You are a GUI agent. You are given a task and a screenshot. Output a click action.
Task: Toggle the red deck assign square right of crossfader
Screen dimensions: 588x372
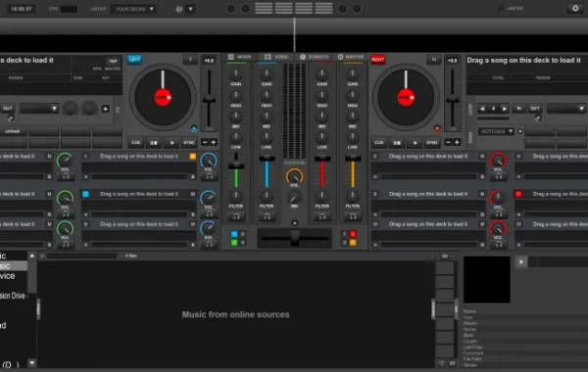pos(353,234)
